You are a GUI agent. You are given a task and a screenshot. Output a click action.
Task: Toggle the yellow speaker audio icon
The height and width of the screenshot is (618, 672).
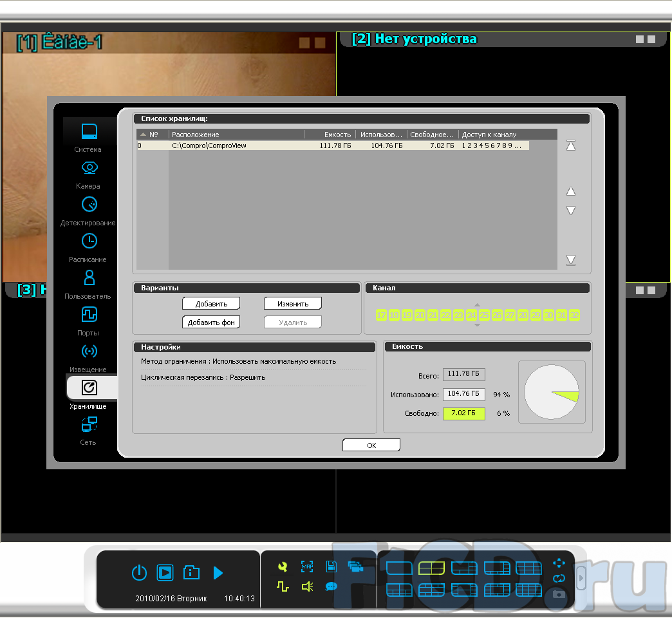(x=307, y=586)
